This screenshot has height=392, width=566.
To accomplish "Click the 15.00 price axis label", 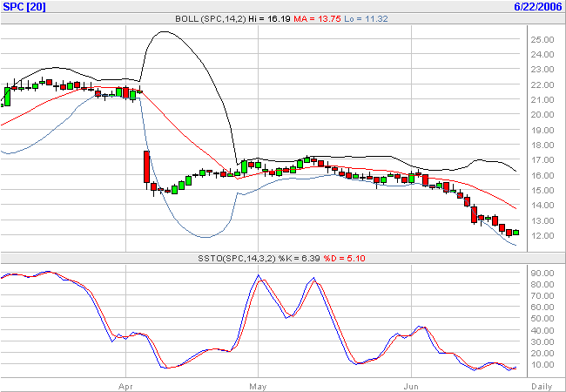I will tap(542, 190).
